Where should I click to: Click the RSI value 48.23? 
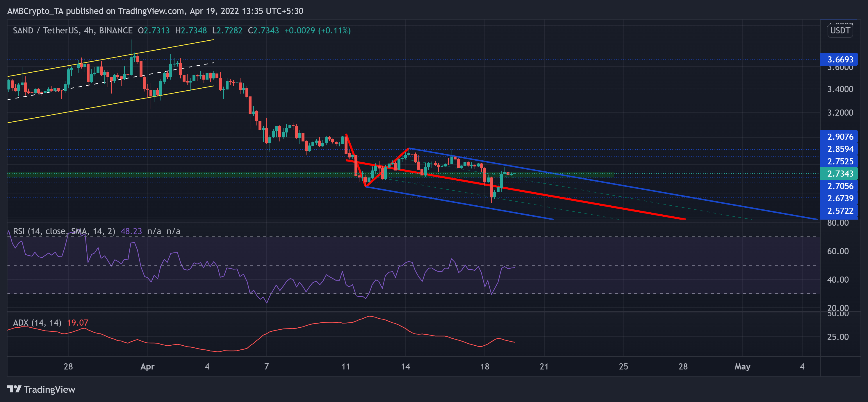(x=132, y=231)
